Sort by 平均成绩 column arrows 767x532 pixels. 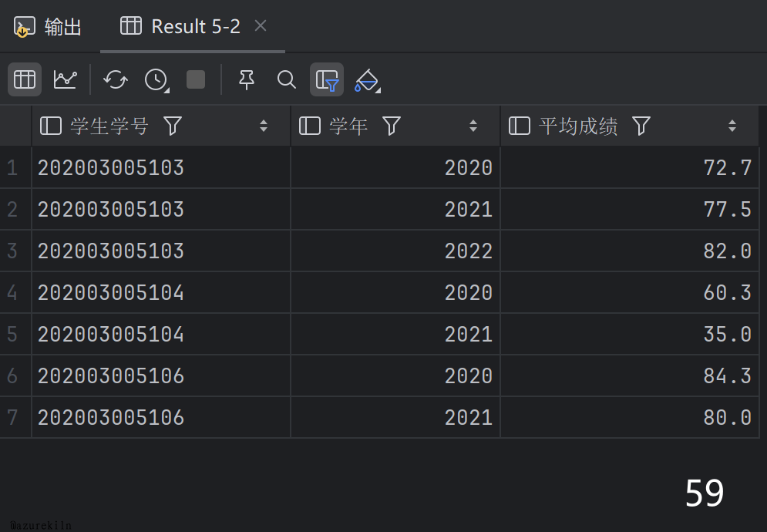pyautogui.click(x=732, y=126)
